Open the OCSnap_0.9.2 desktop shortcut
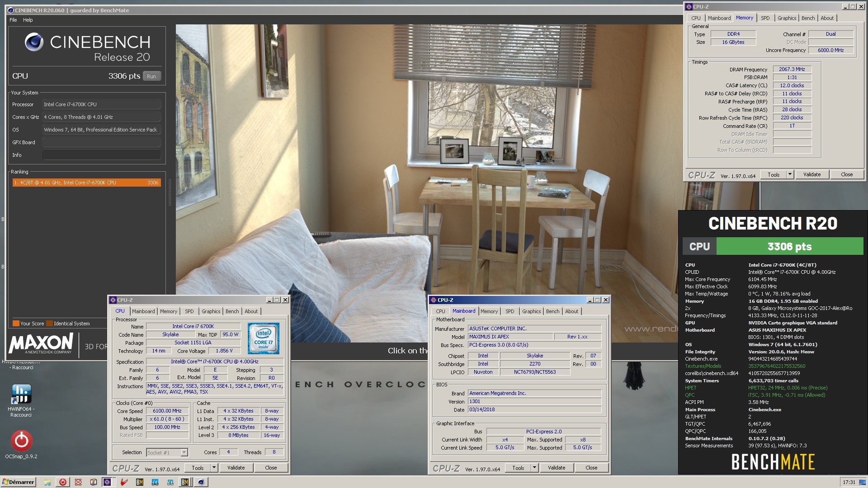Screen dimensions: 868x488 coord(21,445)
